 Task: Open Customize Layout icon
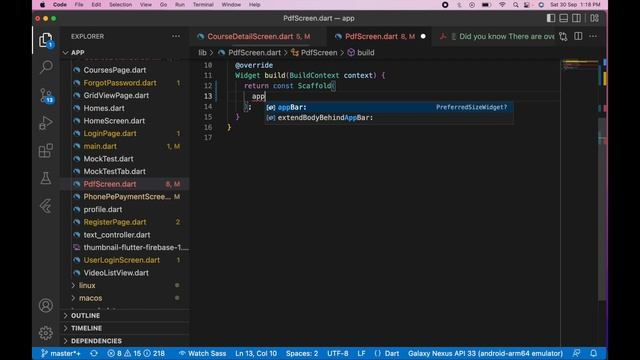594,18
